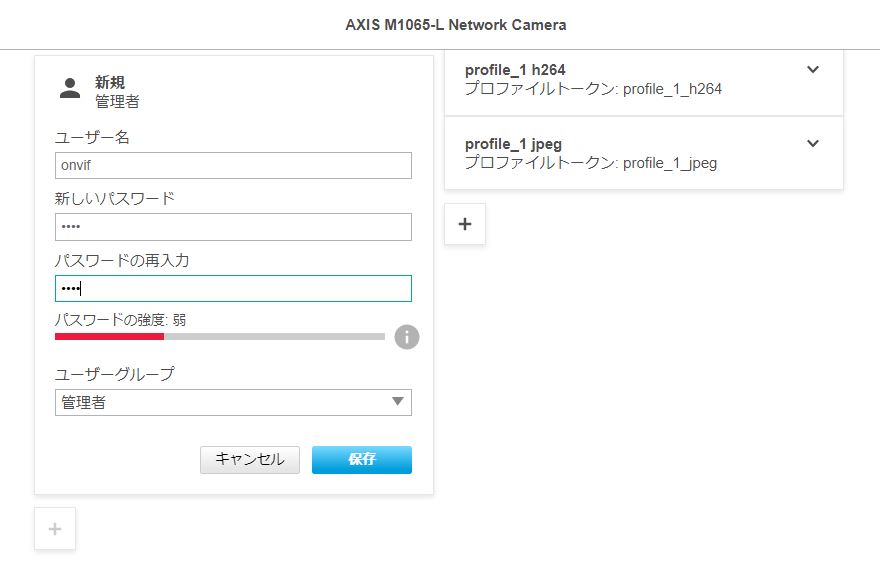The height and width of the screenshot is (571, 880).
Task: Click the パスワードの強度: 弱 text
Action: [x=120, y=320]
